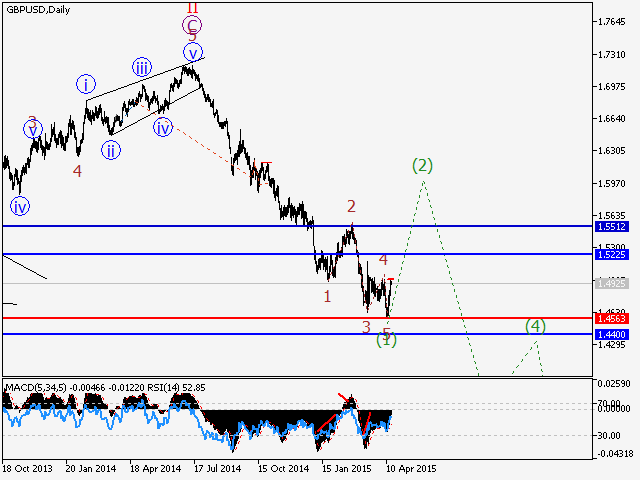This screenshot has width=640, height=480.
Task: Click the 1.4295 price axis label
Action: click(x=611, y=345)
